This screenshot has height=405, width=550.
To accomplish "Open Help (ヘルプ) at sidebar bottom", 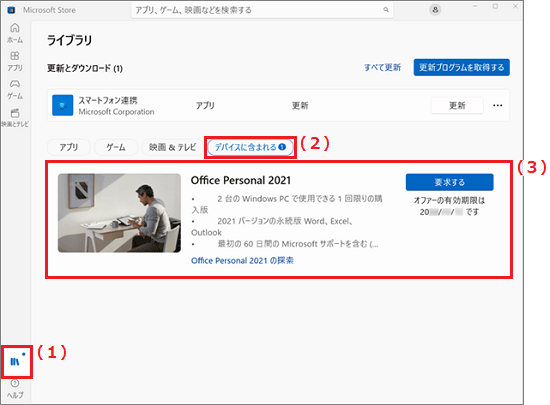I will pyautogui.click(x=15, y=389).
